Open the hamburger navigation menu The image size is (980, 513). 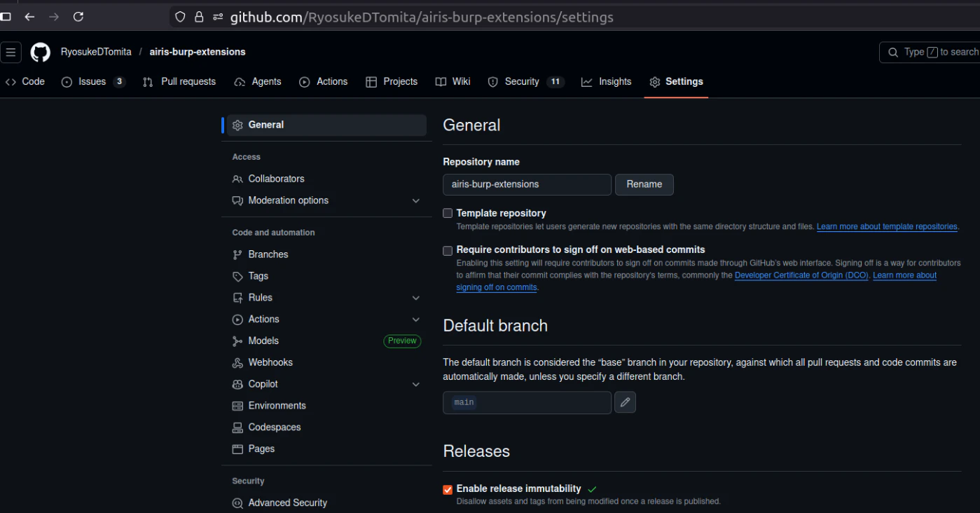(x=11, y=52)
